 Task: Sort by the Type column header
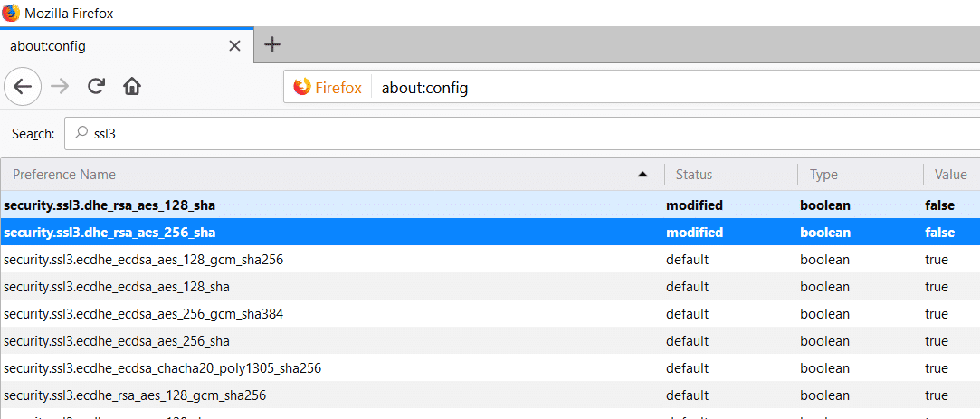tap(823, 175)
